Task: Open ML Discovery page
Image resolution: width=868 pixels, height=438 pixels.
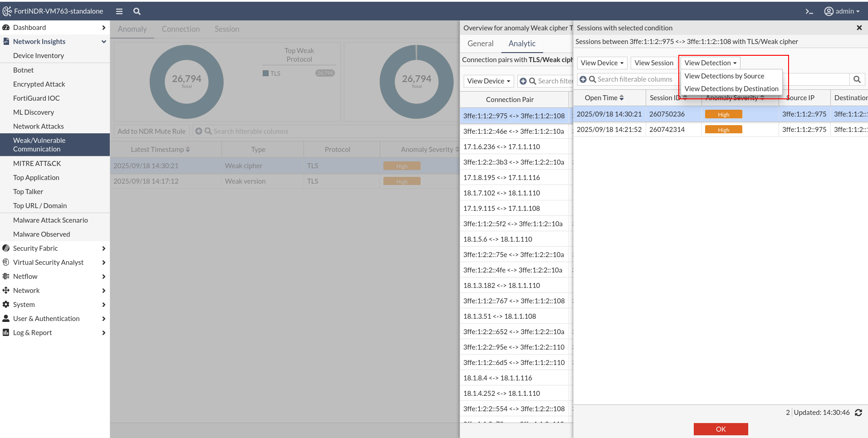Action: tap(34, 112)
